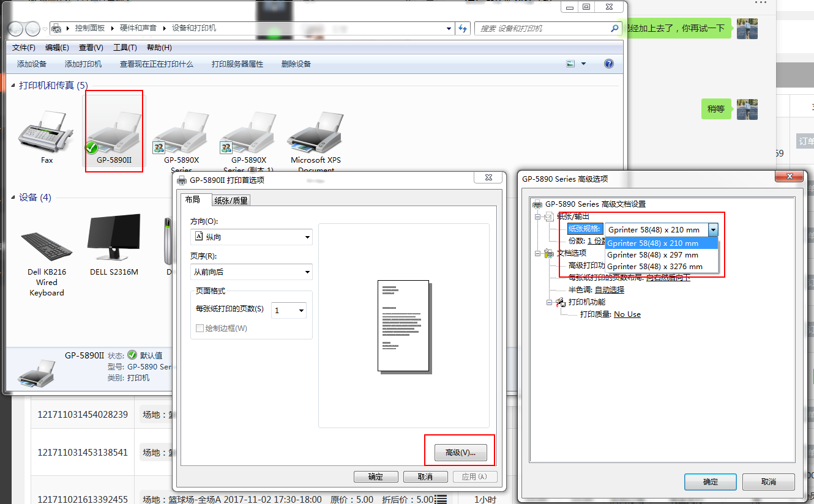Click the 稍等 chat message bubble
This screenshot has width=814, height=504.
[x=716, y=109]
